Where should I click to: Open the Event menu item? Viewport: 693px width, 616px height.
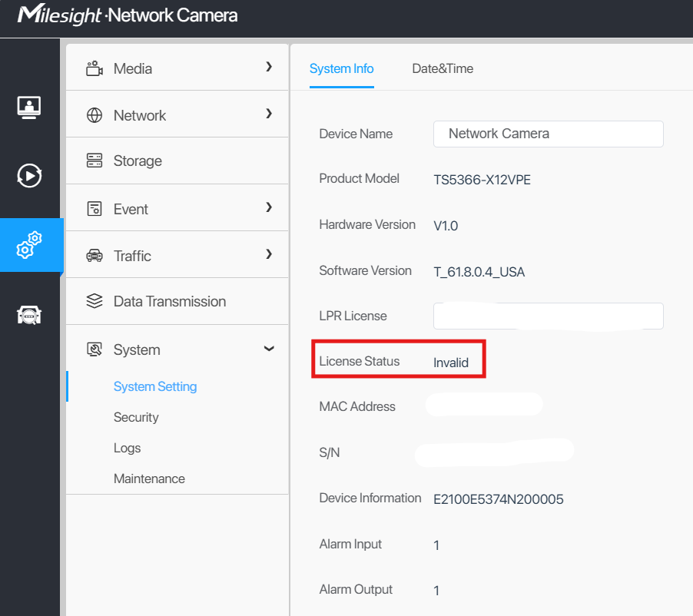(x=177, y=209)
